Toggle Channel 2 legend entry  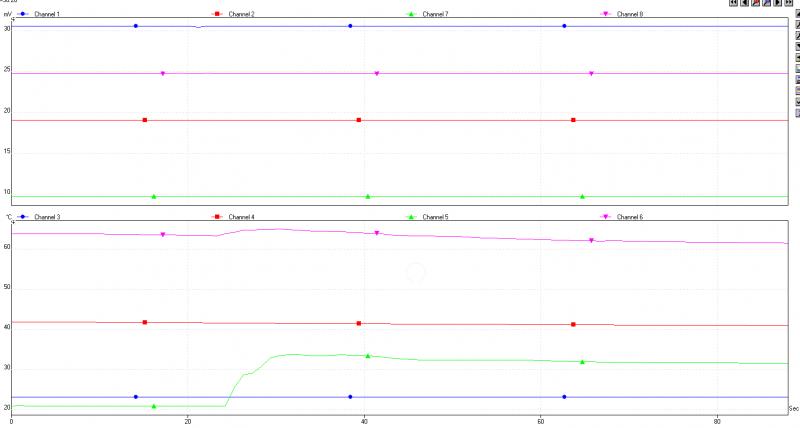point(239,14)
